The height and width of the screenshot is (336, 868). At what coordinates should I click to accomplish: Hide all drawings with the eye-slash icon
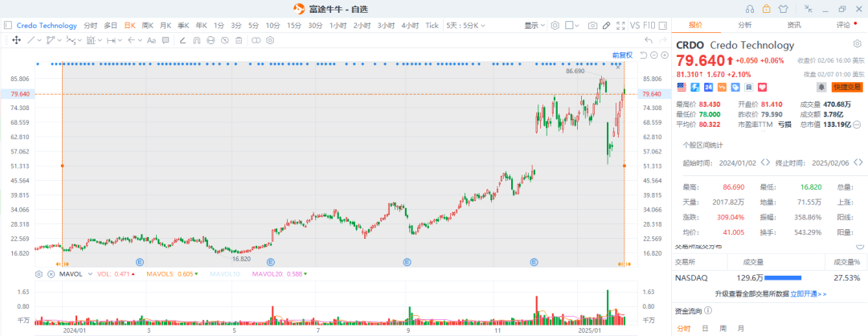[x=225, y=40]
